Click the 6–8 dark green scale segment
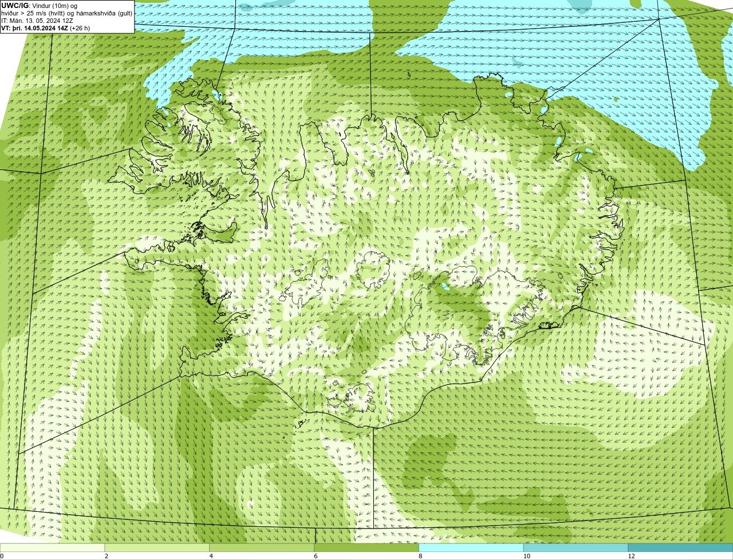Image resolution: width=733 pixels, height=560 pixels. [367, 547]
